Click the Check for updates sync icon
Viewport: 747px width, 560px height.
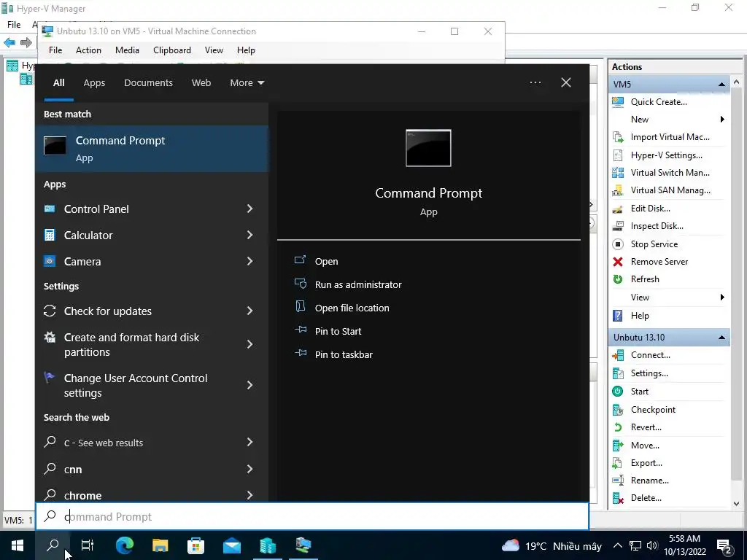(50, 311)
